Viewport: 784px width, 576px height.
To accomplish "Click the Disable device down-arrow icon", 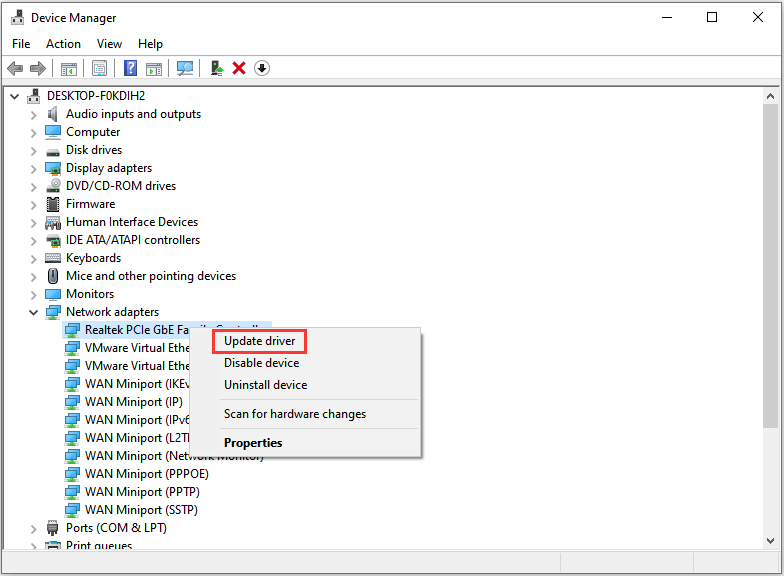I will pos(262,68).
